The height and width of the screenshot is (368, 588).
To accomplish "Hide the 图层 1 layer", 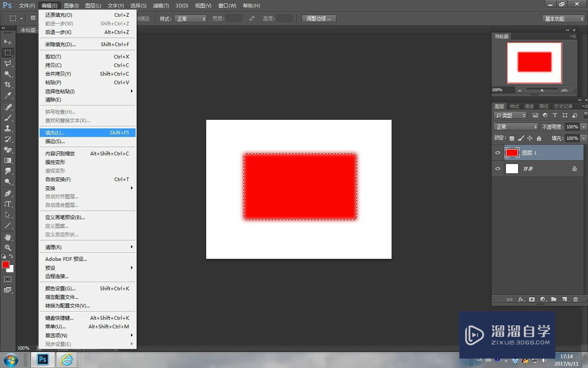I will (x=497, y=153).
